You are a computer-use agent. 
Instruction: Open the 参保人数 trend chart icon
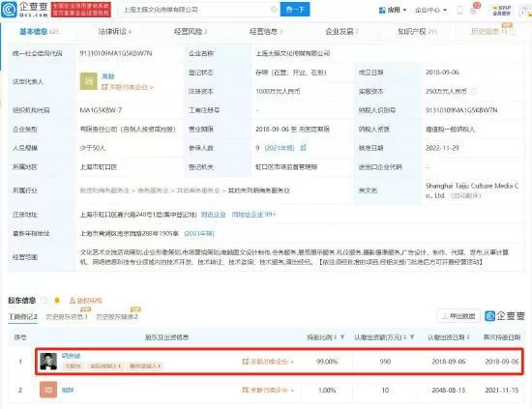coord(304,148)
